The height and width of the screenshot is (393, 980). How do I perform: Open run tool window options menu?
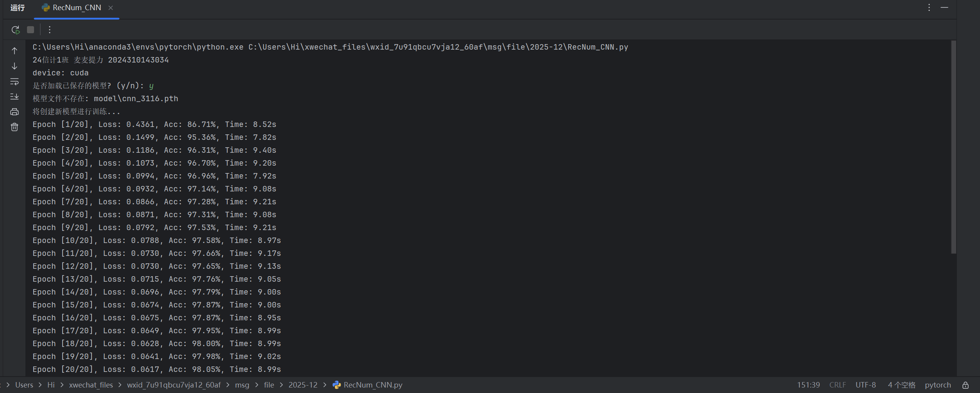pyautogui.click(x=929, y=7)
